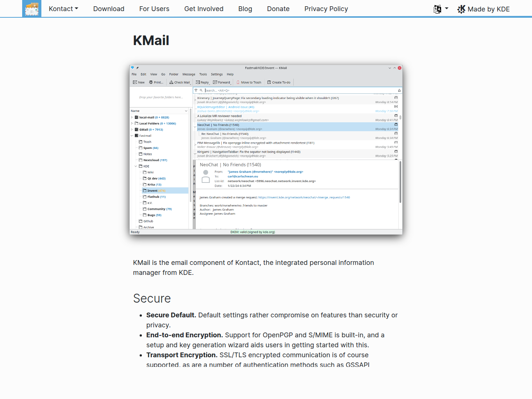The width and height of the screenshot is (532, 399).
Task: Click the KDE gear logo icon
Action: click(461, 9)
